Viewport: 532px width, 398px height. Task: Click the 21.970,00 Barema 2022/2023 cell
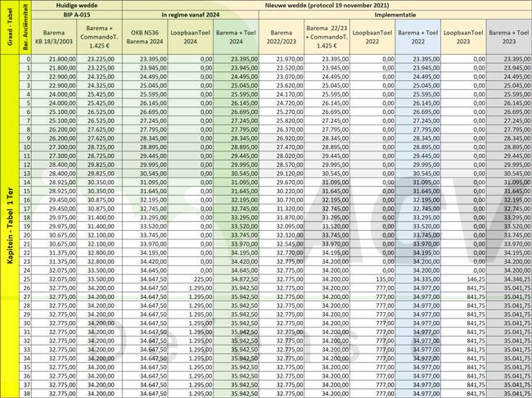coord(282,59)
